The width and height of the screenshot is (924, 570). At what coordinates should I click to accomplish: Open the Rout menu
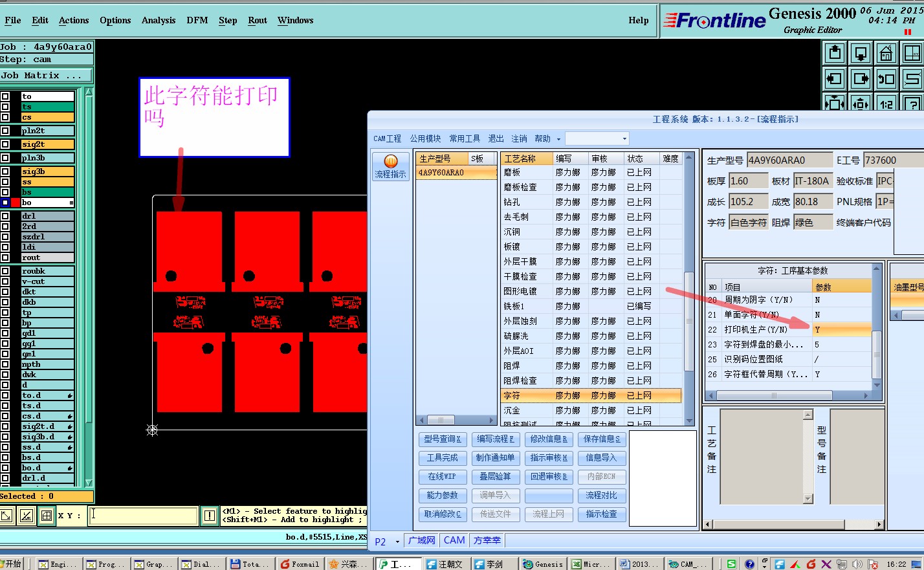pos(258,20)
